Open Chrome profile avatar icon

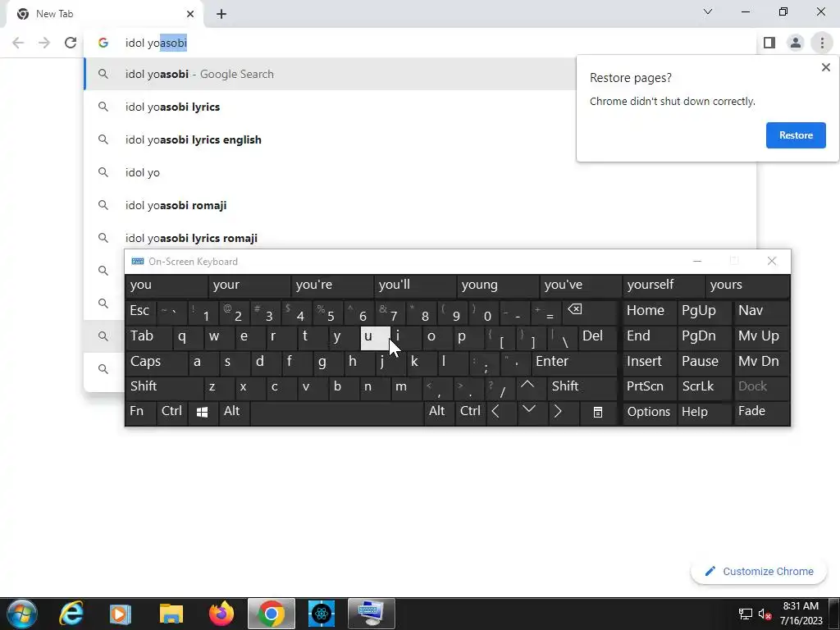pos(796,43)
